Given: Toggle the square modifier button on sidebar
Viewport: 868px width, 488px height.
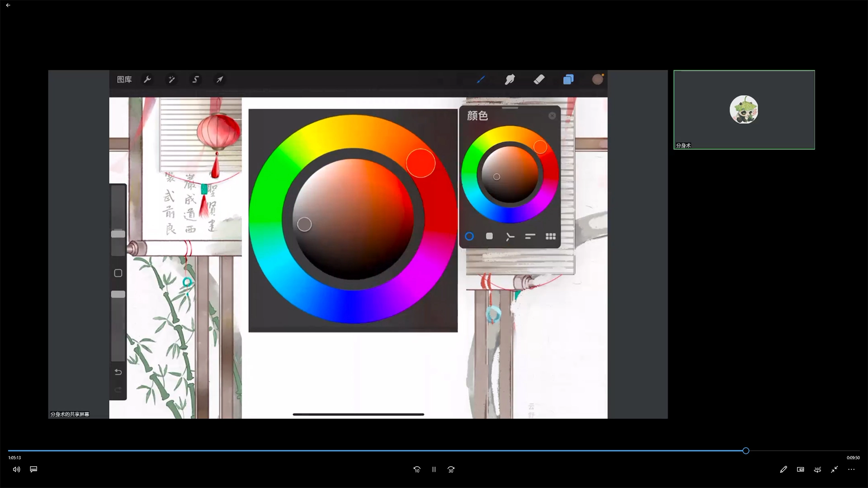Looking at the screenshot, I should (118, 273).
